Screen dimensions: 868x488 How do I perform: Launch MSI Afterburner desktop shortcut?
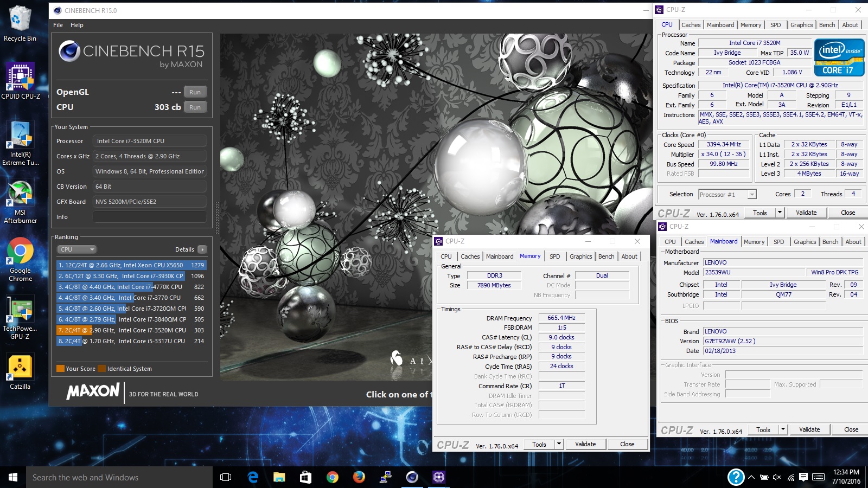coord(21,202)
